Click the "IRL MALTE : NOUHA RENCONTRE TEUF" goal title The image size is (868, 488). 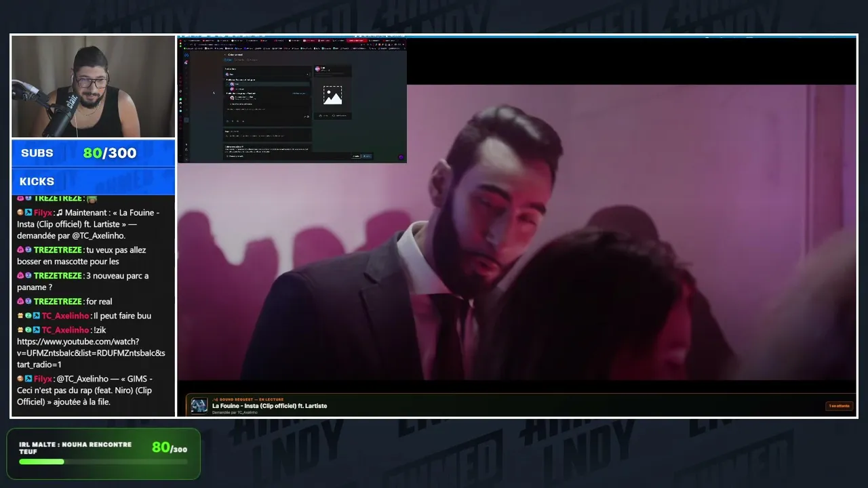click(x=75, y=448)
